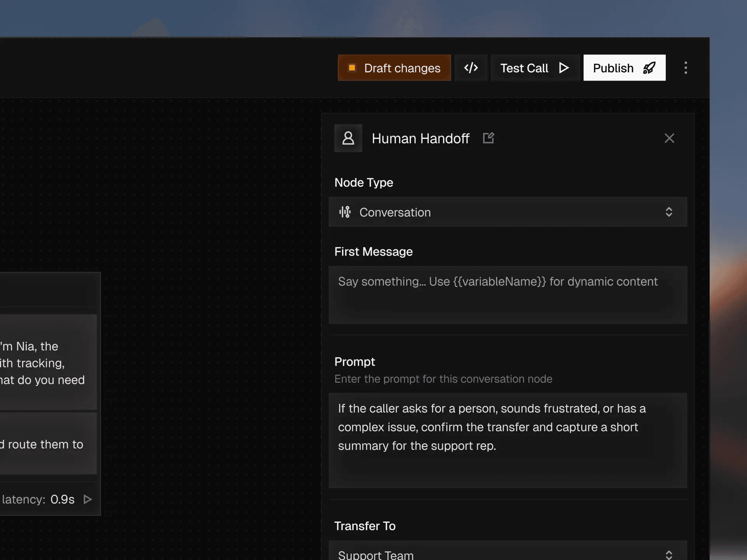Publish the workflow

[x=624, y=68]
